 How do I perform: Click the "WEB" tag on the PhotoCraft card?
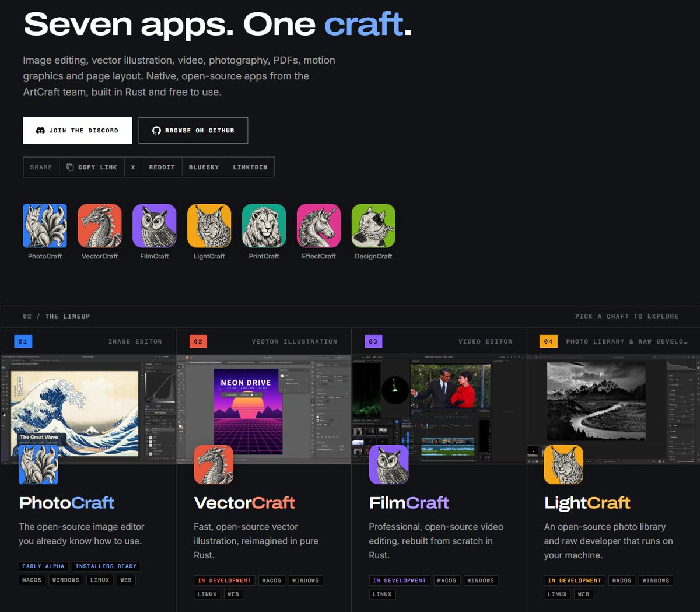pyautogui.click(x=126, y=580)
